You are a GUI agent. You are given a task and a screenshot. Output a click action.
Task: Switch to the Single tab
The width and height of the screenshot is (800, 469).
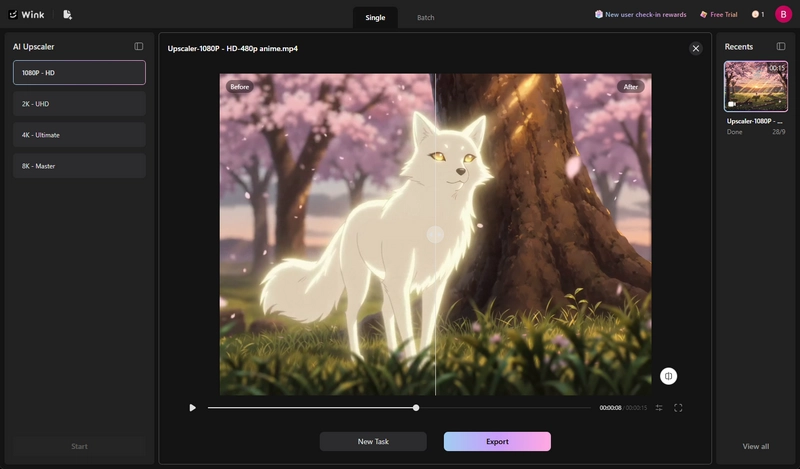(375, 17)
